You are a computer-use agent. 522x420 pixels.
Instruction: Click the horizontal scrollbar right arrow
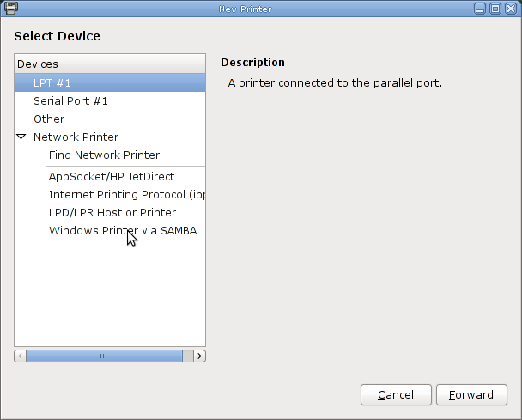199,356
